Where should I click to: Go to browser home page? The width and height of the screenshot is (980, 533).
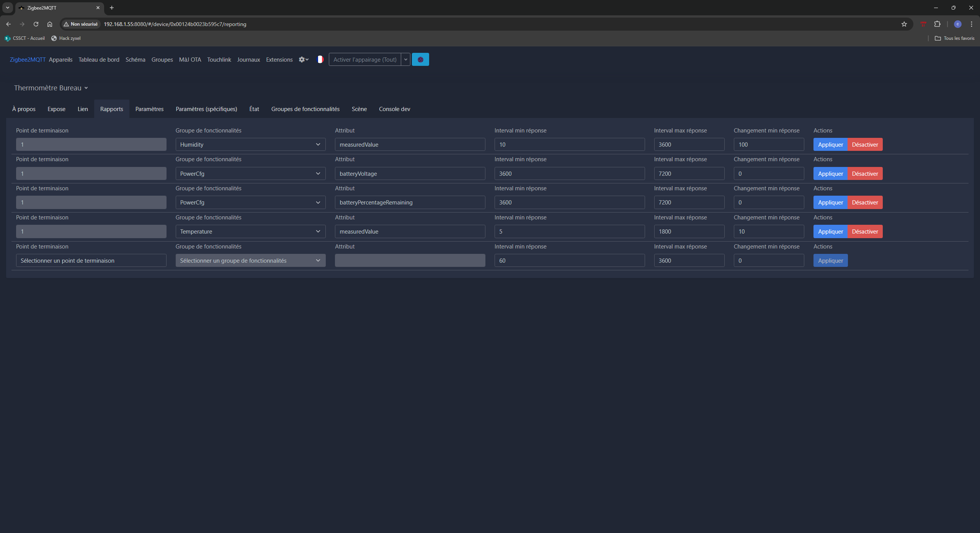coord(50,24)
